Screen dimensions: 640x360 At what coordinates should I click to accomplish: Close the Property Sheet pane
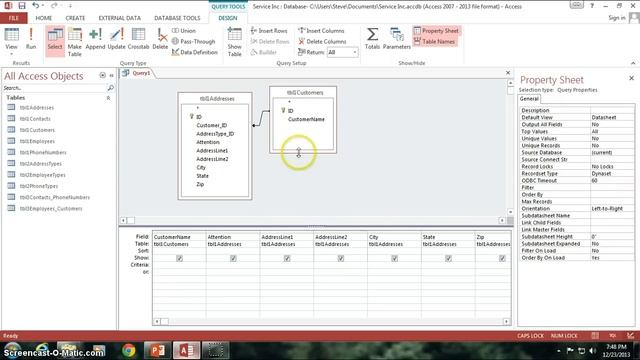tap(631, 78)
